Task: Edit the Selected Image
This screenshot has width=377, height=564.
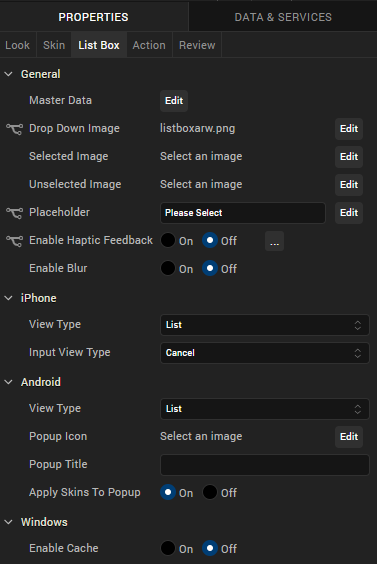Action: 349,157
